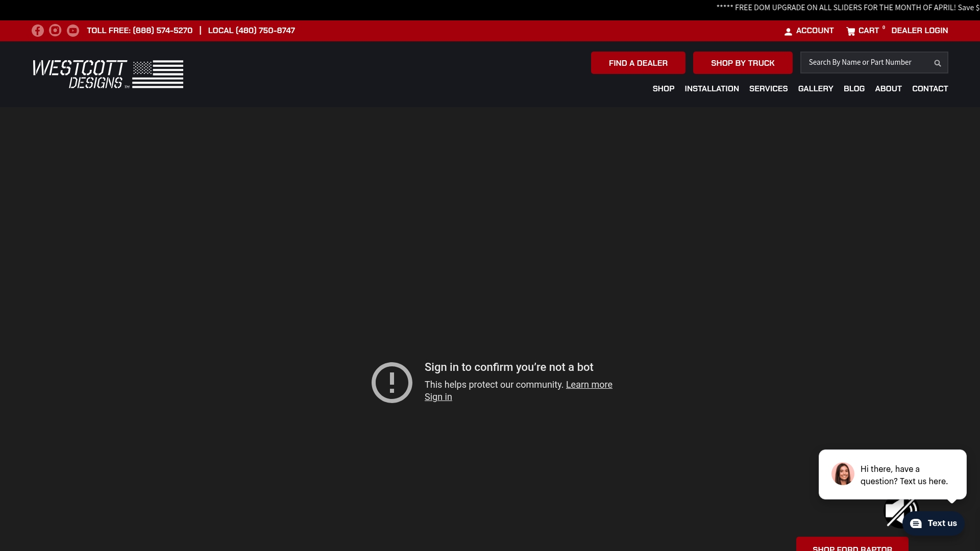Expand the INSTALLATION menu
This screenshot has height=551, width=980.
pyautogui.click(x=712, y=89)
